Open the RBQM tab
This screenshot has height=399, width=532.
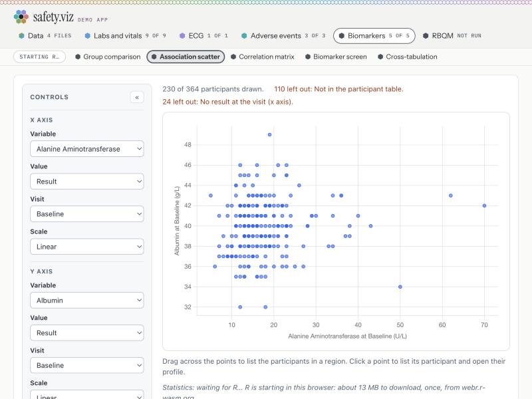pyautogui.click(x=452, y=36)
